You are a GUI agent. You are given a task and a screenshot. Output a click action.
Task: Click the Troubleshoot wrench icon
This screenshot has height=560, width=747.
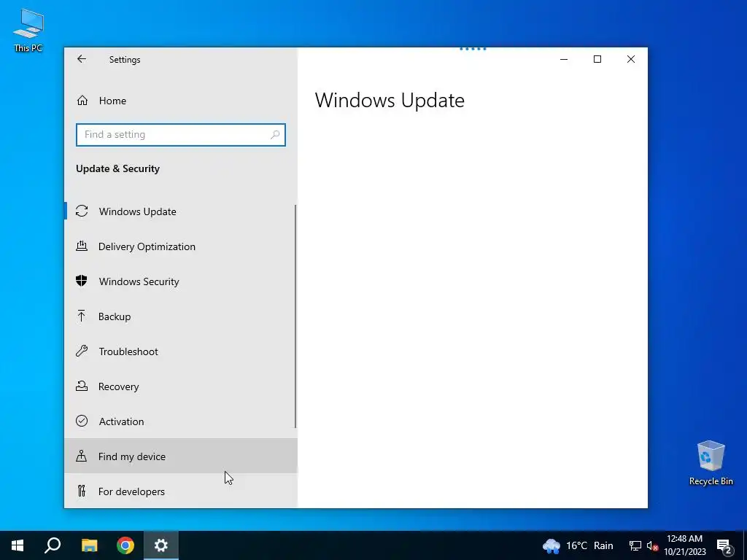tap(82, 351)
